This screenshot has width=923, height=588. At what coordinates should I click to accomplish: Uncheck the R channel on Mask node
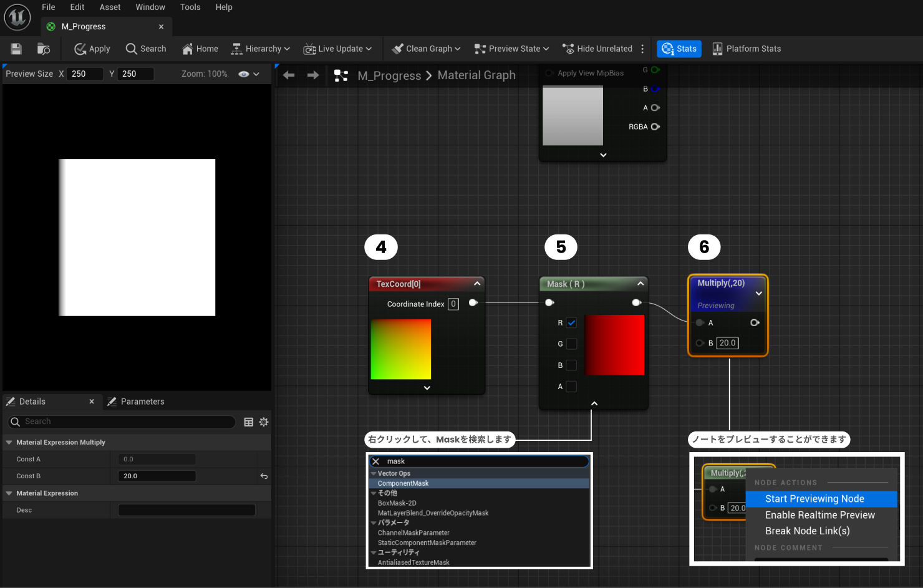coord(571,323)
